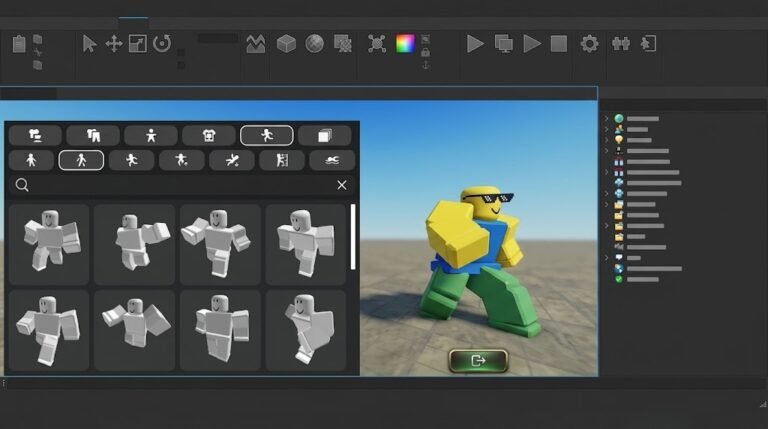768x429 pixels.
Task: Expand the two-people players tree row
Action: [x=606, y=129]
